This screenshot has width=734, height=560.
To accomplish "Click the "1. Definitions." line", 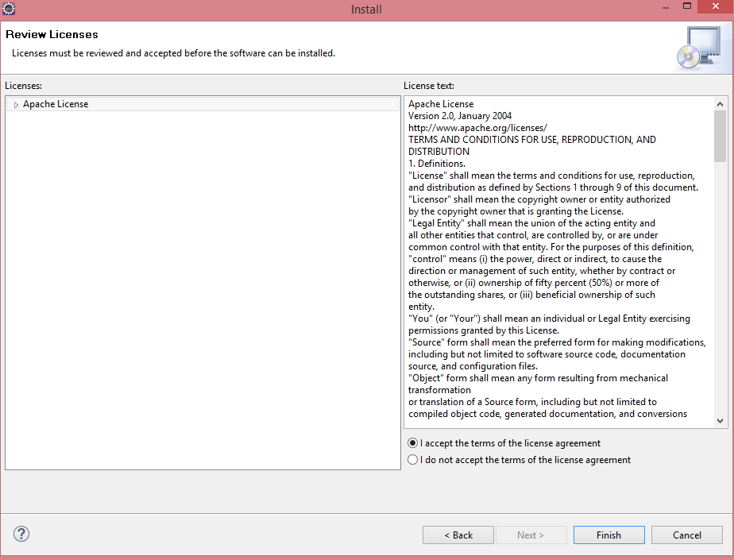I will [437, 164].
